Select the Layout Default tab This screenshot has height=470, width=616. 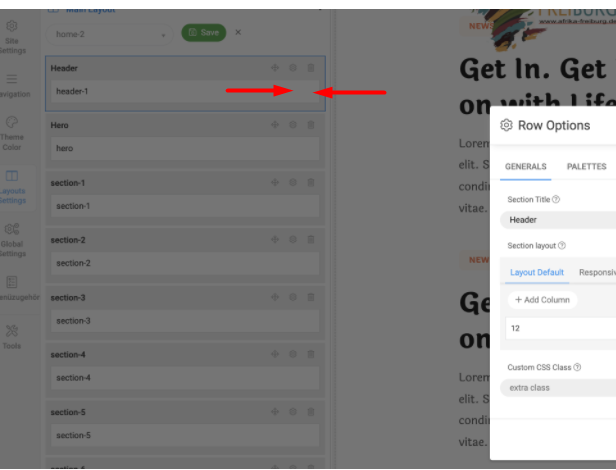[537, 272]
